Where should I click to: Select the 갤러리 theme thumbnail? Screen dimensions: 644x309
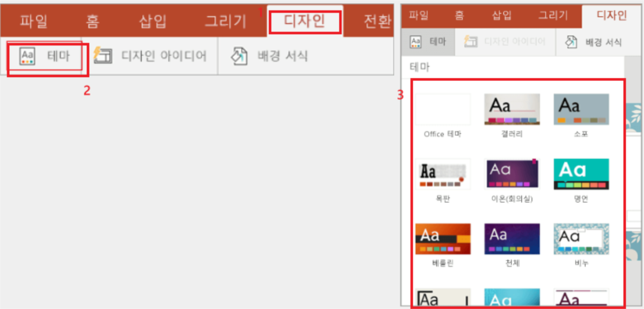click(512, 109)
